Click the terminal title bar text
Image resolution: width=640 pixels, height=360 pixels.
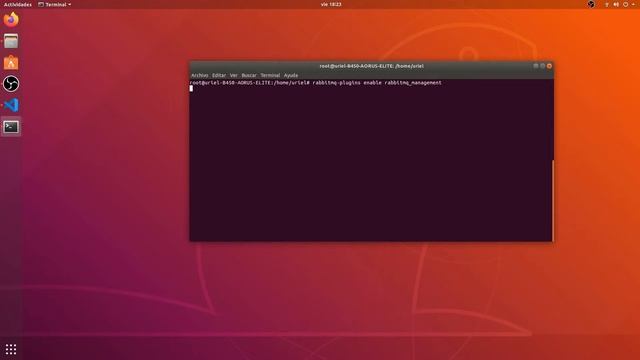371,66
